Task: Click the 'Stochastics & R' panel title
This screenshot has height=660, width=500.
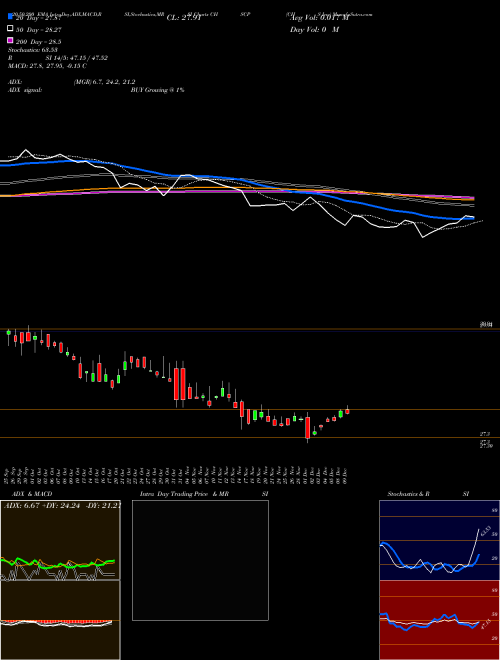Action: coord(409,494)
